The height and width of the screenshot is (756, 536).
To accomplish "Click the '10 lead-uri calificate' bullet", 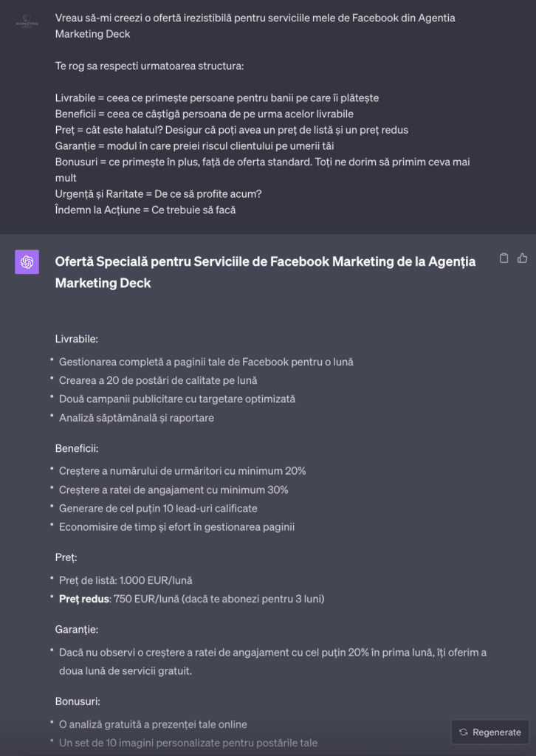I will click(x=158, y=508).
